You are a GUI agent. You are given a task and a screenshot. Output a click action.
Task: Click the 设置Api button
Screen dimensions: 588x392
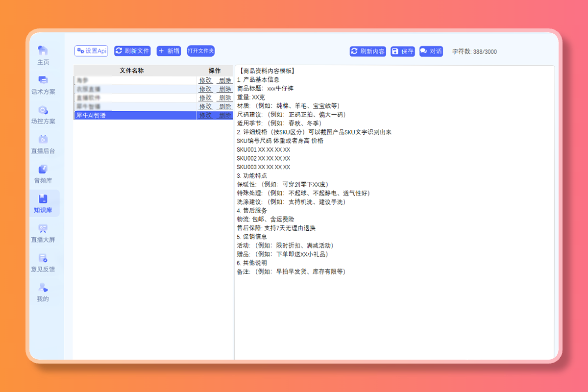tap(91, 51)
